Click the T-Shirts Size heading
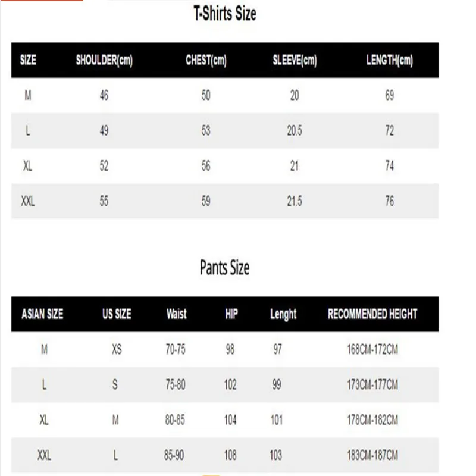The image size is (476, 476). (225, 14)
